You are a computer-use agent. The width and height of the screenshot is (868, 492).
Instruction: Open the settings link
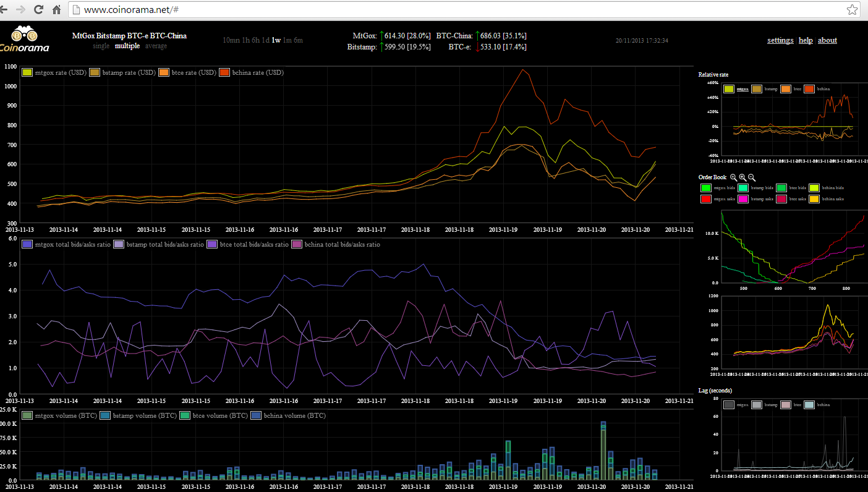pyautogui.click(x=780, y=40)
